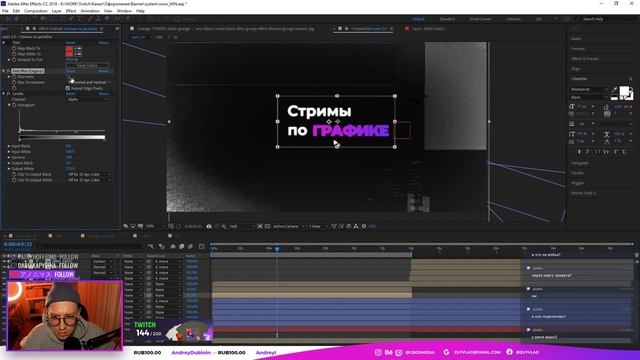The height and width of the screenshot is (360, 640).
Task: Open the Effect menu
Action: pos(71,11)
